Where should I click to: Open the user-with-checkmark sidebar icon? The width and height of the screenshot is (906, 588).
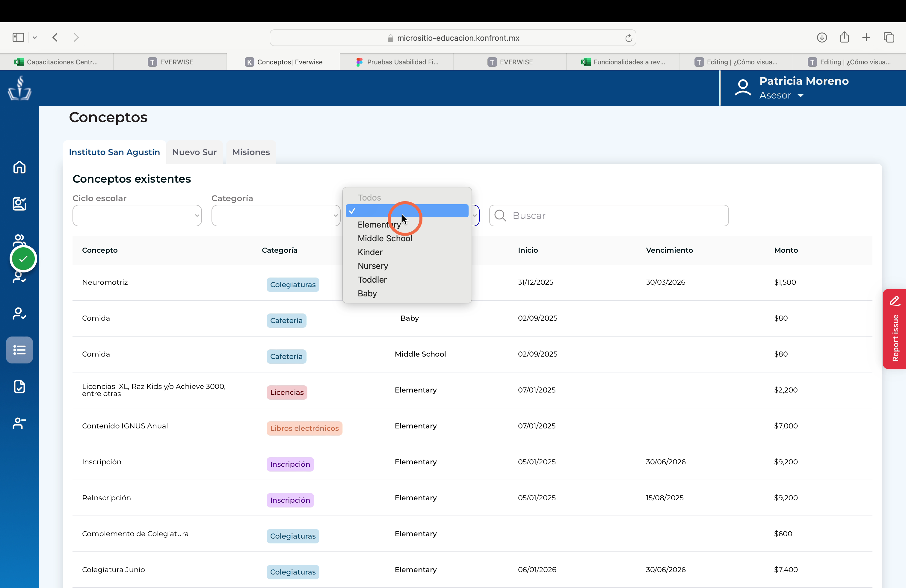click(x=19, y=313)
